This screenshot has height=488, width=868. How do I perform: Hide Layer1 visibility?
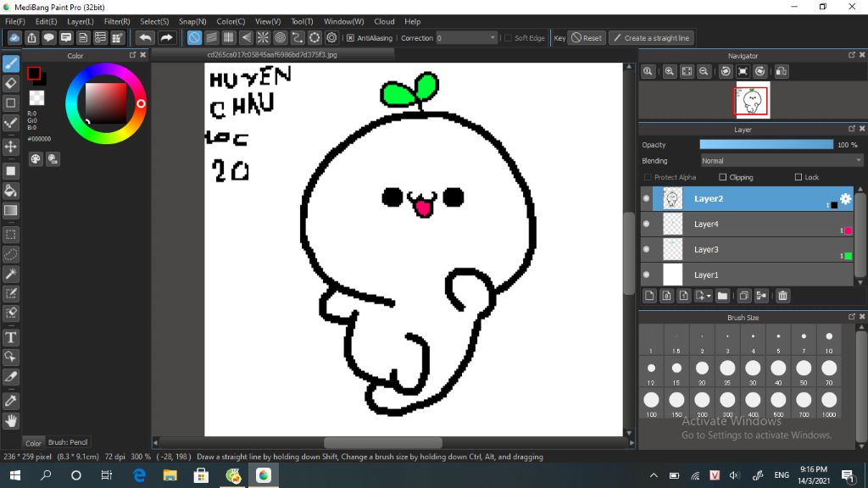646,275
